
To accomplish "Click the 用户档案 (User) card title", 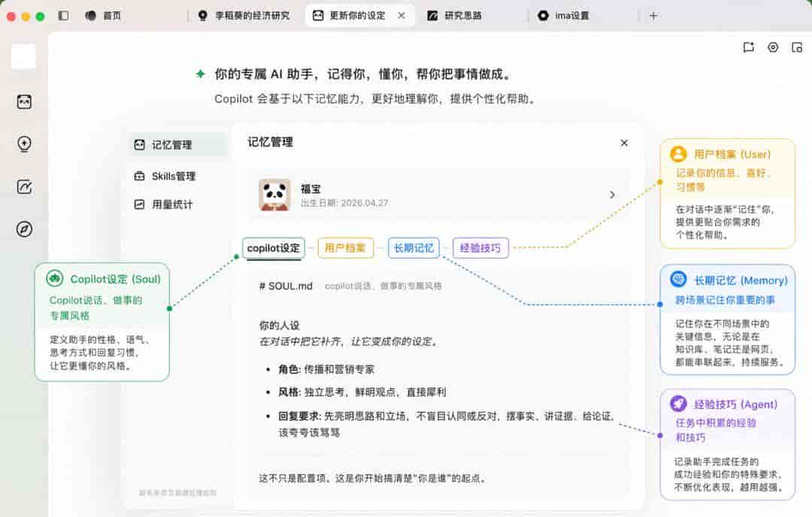I will 732,154.
